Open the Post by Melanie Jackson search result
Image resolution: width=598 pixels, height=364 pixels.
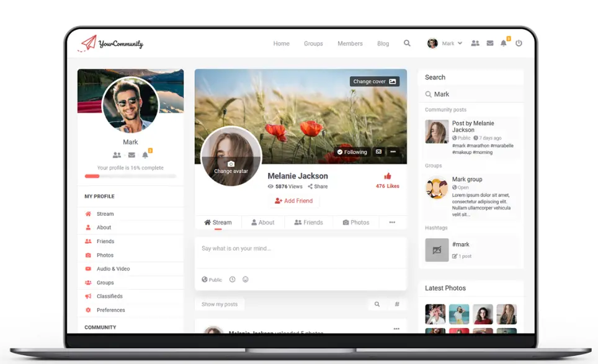point(471,137)
